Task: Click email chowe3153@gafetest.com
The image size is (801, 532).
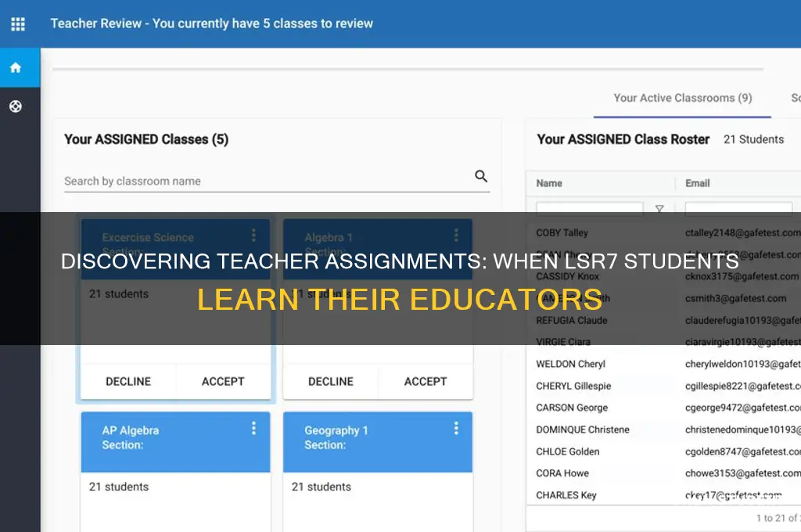Action: (743, 473)
